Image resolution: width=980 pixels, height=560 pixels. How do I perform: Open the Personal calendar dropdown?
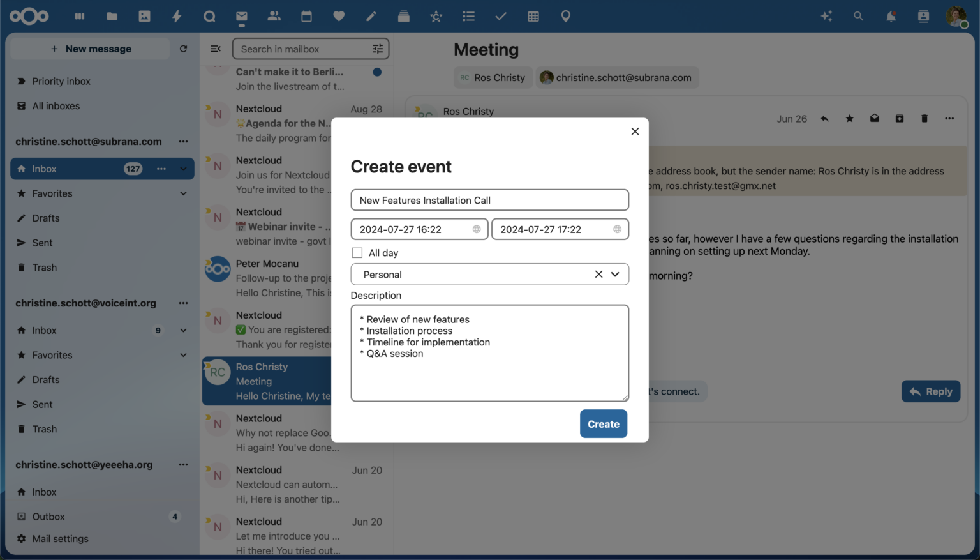pos(614,274)
